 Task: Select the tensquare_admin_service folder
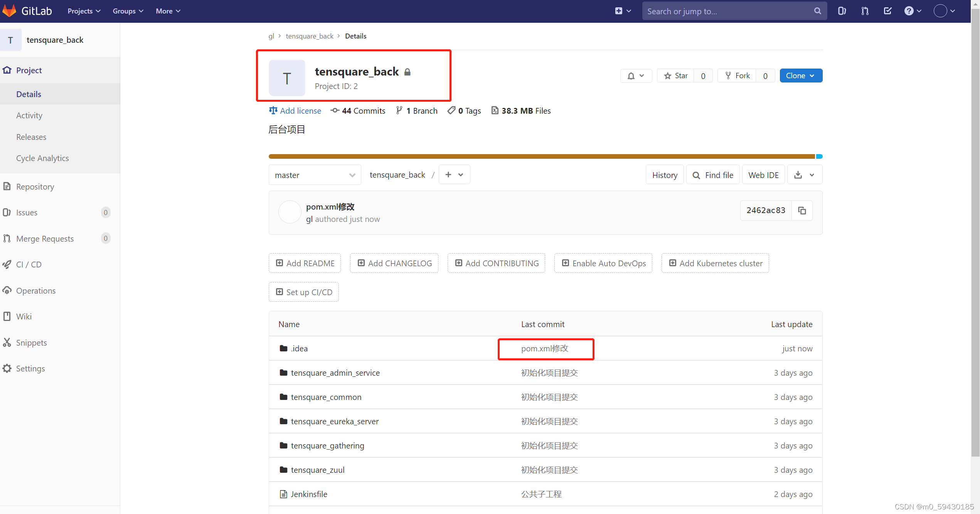point(334,373)
